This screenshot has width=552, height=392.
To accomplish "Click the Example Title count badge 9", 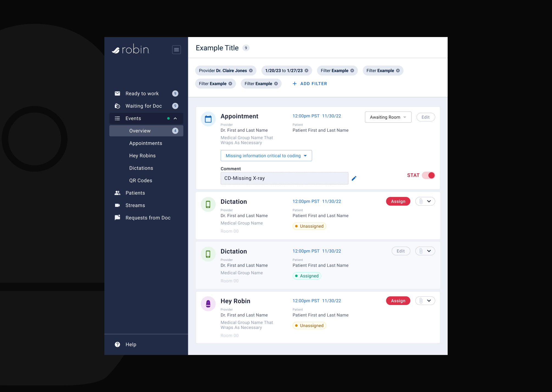I will point(246,48).
